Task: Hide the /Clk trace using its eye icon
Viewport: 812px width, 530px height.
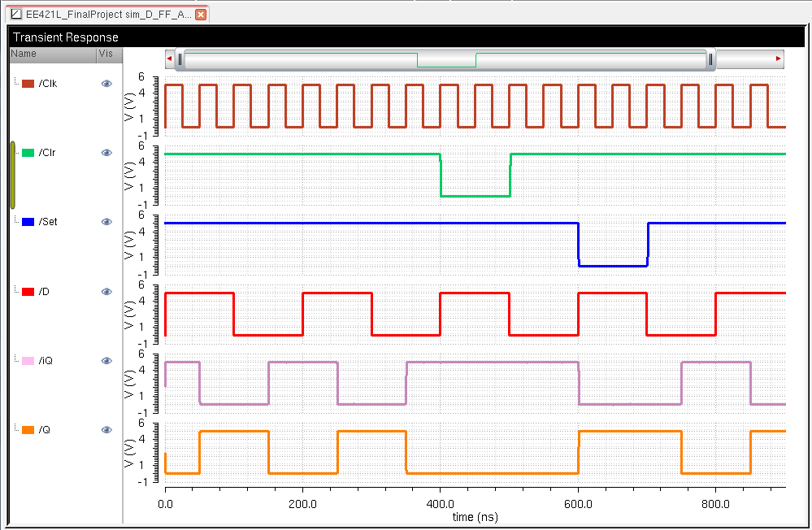Action: pos(106,84)
